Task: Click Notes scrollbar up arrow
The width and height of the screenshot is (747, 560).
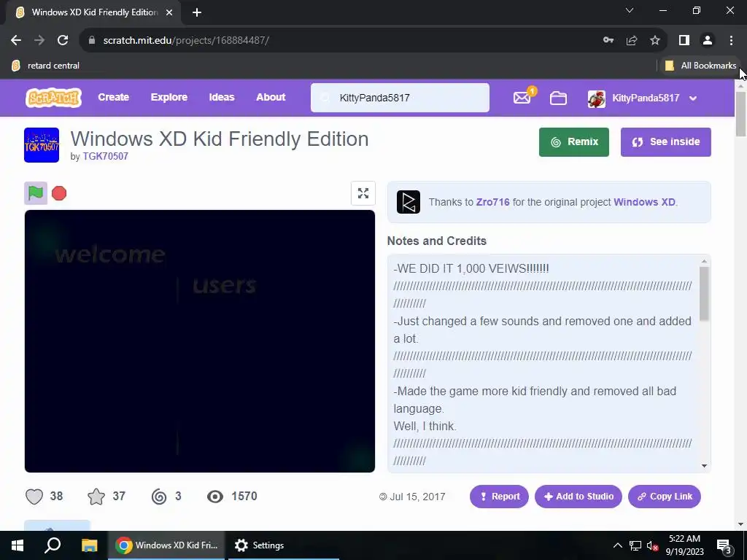Action: pos(704,261)
